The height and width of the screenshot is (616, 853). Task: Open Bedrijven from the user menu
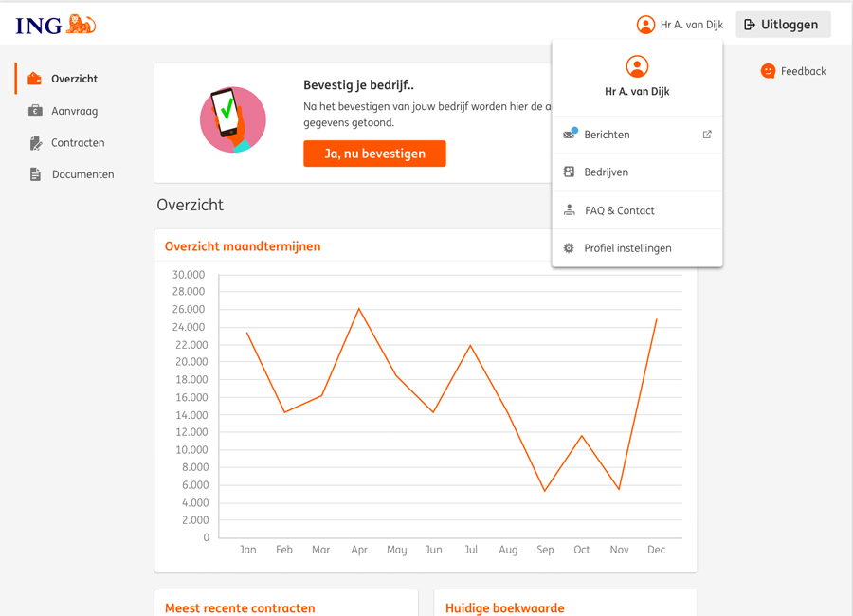click(x=607, y=172)
